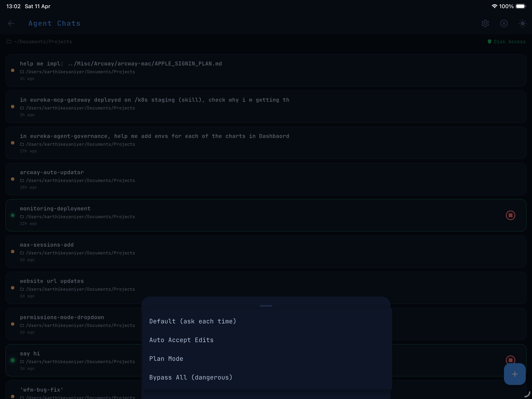Click orange status dot of website url updates
The image size is (532, 399).
click(x=13, y=288)
